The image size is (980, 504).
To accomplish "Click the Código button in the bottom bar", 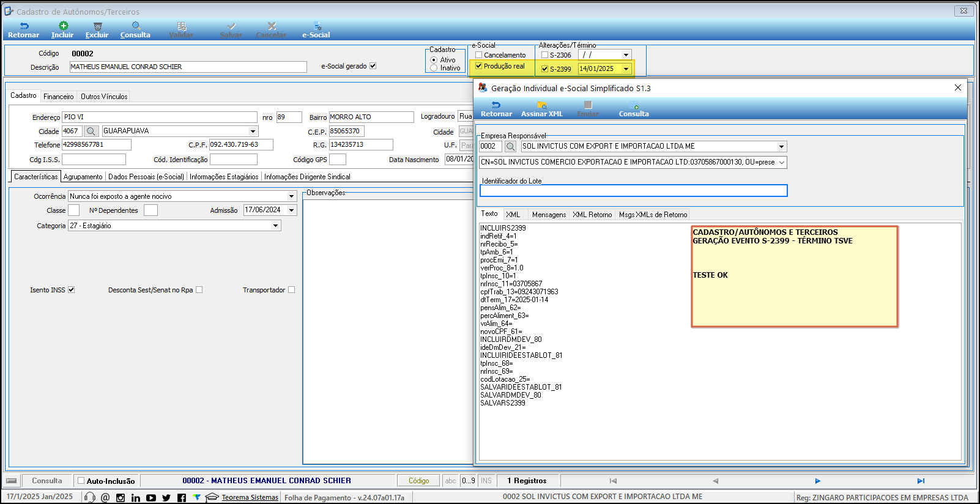I will tap(419, 481).
